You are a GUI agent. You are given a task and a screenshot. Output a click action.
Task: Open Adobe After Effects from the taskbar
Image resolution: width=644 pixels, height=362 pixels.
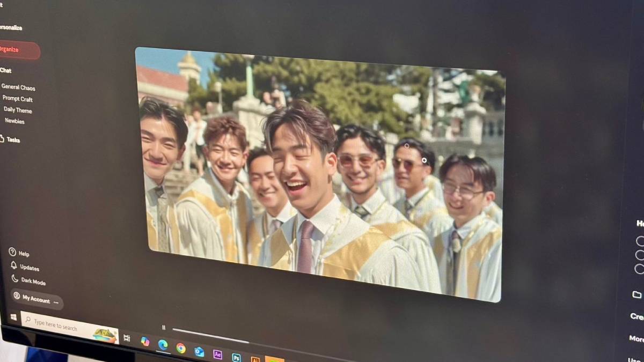(217, 354)
